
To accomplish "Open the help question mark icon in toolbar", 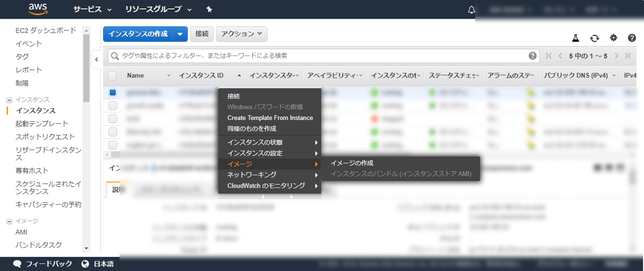I will (x=632, y=38).
